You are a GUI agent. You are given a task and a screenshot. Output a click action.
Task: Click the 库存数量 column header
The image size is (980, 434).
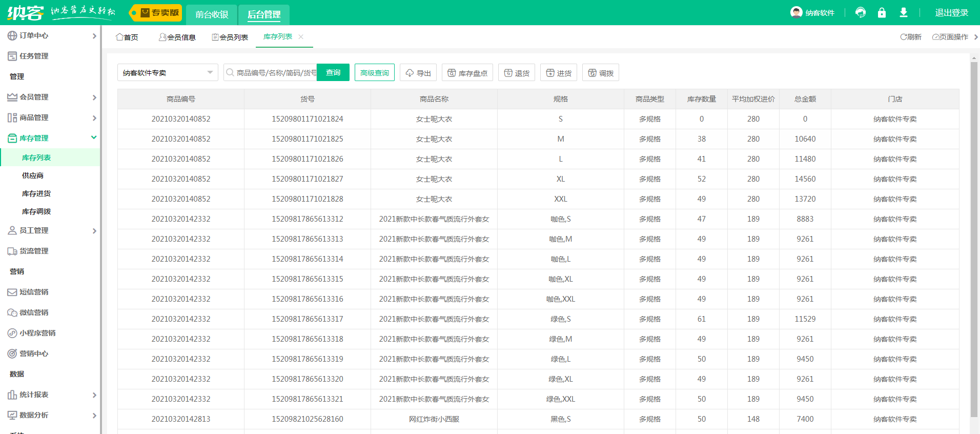pos(702,99)
